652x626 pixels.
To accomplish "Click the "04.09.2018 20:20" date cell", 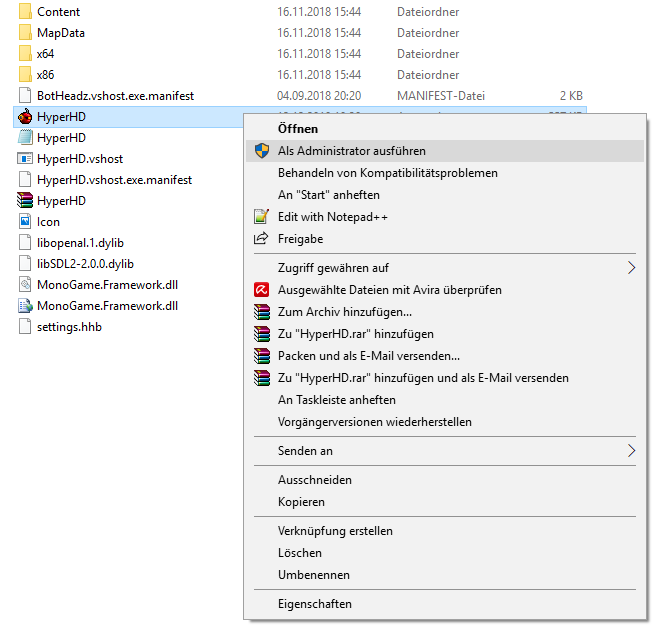I will [x=319, y=96].
